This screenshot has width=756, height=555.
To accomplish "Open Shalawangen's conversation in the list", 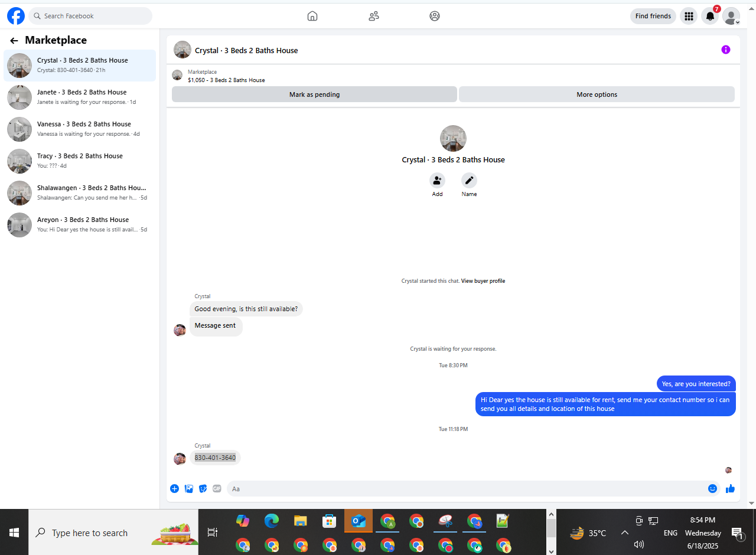I will (x=80, y=192).
